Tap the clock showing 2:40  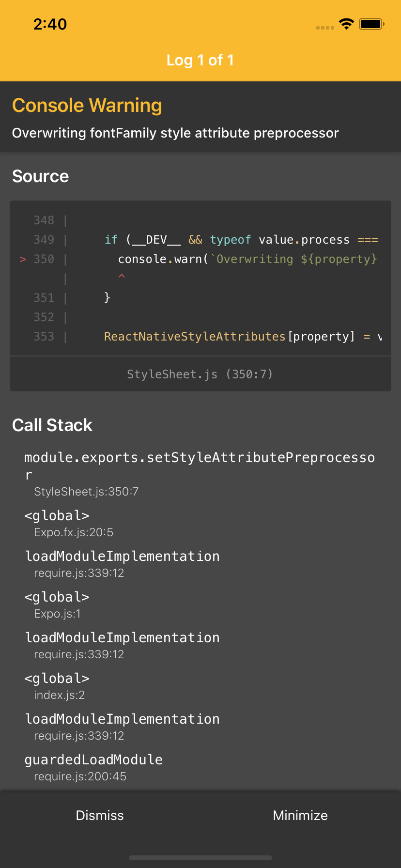50,24
